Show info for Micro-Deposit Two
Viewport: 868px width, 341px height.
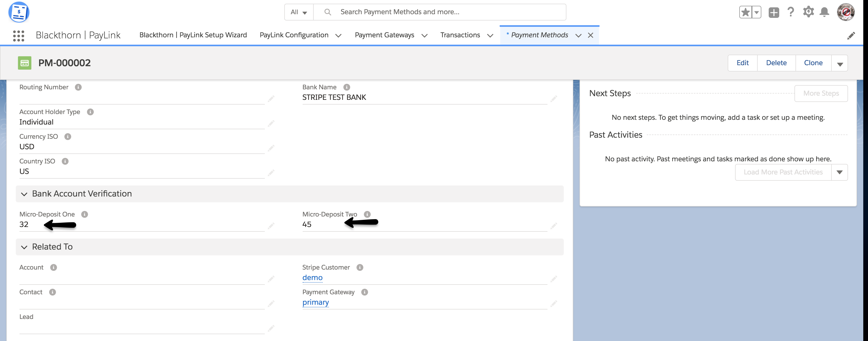(x=367, y=214)
